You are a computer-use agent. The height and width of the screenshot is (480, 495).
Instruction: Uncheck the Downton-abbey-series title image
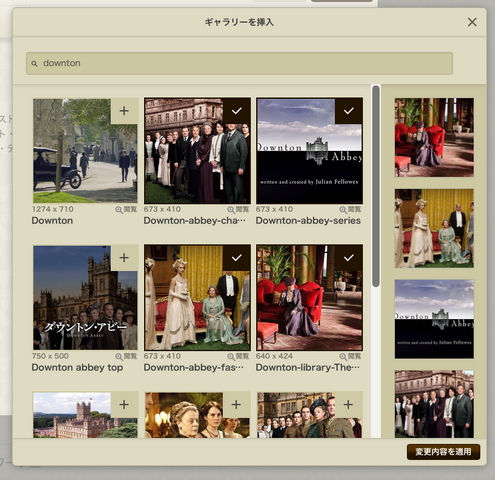tap(349, 111)
